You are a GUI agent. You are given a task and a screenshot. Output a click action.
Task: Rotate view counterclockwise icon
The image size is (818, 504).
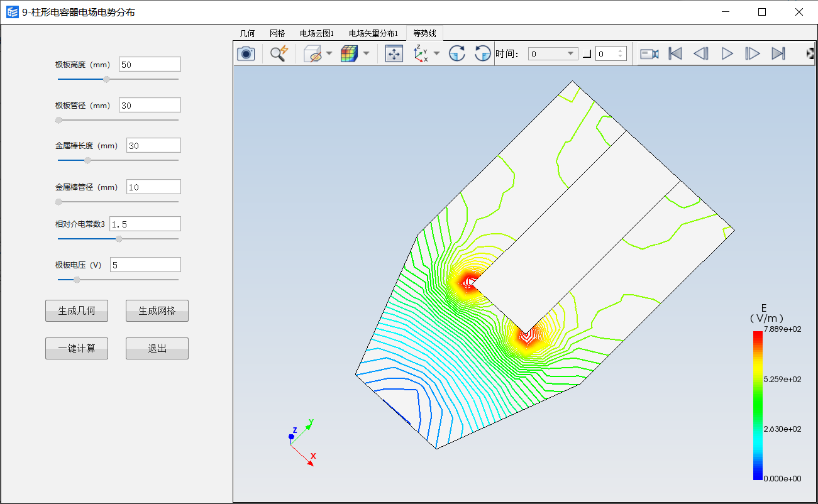pos(482,53)
